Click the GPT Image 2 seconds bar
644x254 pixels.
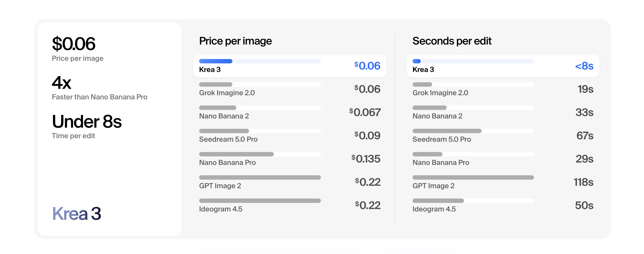pos(473,177)
